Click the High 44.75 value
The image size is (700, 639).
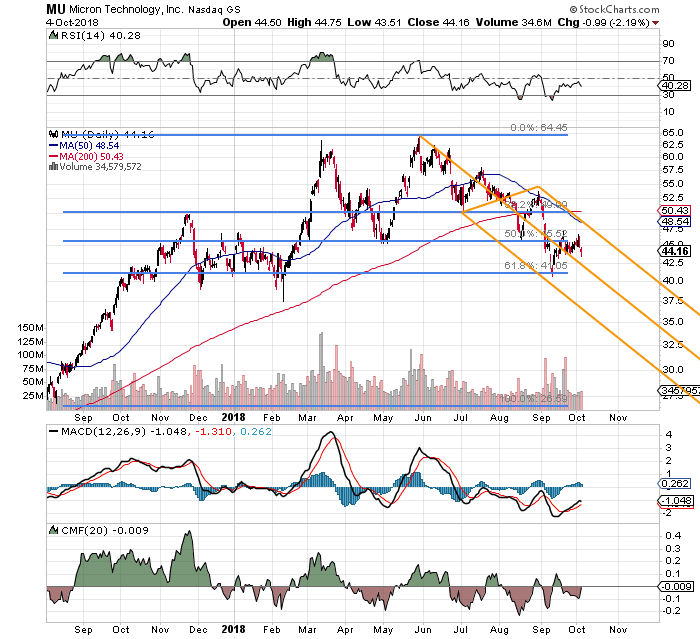tap(314, 22)
